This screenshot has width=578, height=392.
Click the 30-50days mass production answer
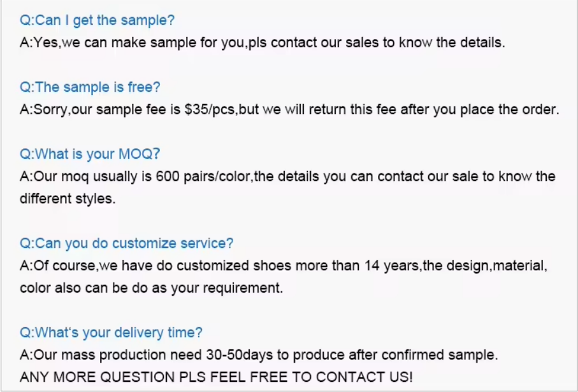point(259,355)
